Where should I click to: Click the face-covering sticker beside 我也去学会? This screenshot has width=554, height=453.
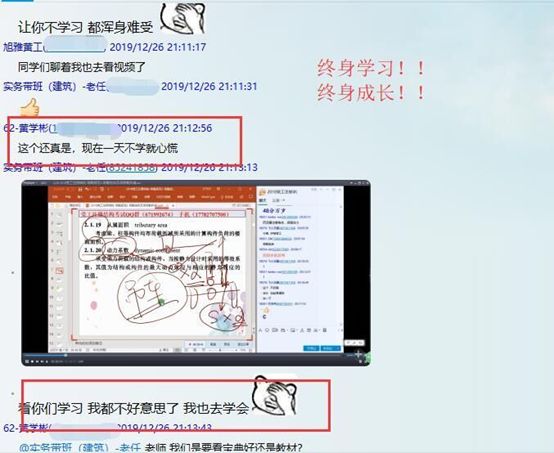coord(275,396)
